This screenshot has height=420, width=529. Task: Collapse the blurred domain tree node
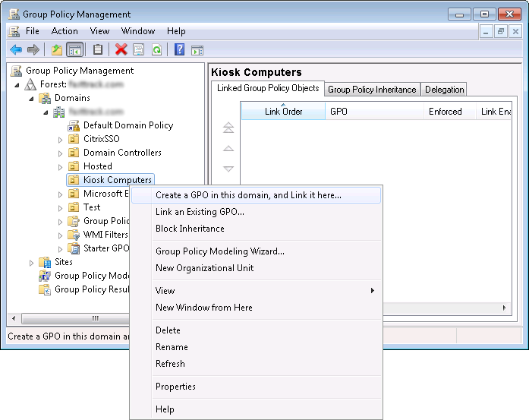46,112
